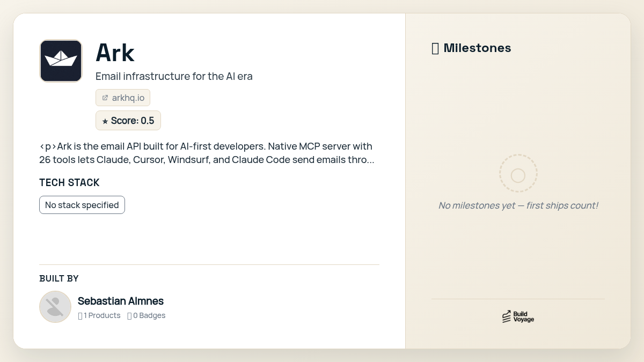Image resolution: width=644 pixels, height=362 pixels.
Task: Click the external link icon beside arkhq.io
Action: click(105, 98)
